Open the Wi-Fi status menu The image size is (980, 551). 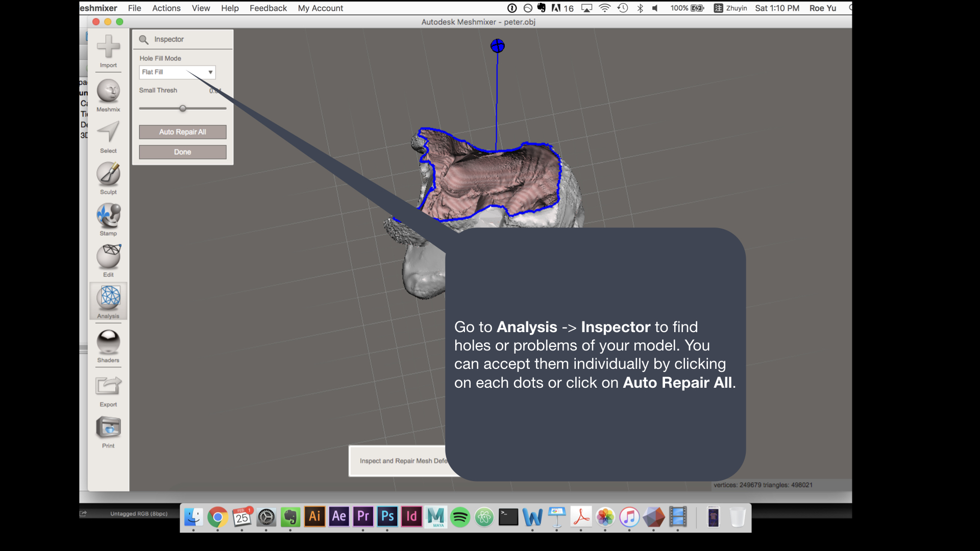point(604,8)
